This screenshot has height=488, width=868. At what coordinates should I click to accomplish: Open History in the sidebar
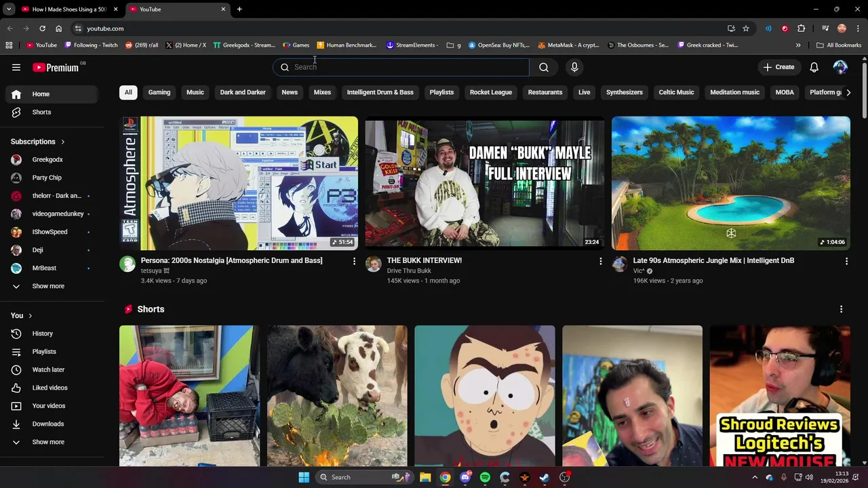[x=53, y=333]
